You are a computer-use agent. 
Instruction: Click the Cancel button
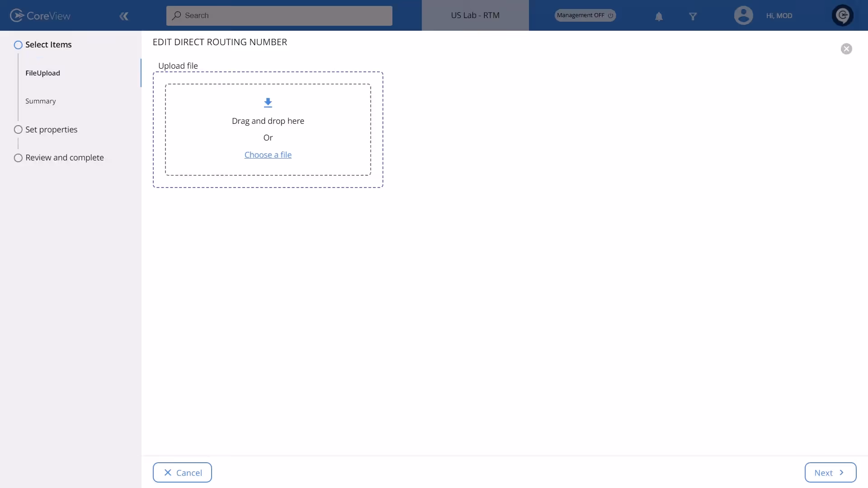coord(182,472)
